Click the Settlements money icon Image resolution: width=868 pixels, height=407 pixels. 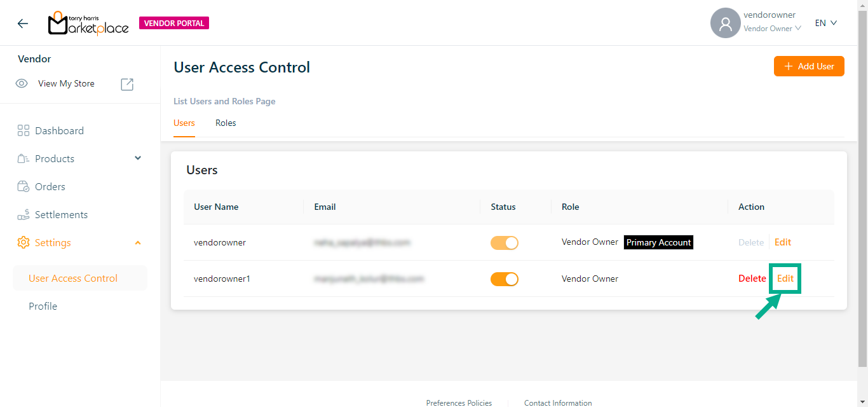click(24, 215)
